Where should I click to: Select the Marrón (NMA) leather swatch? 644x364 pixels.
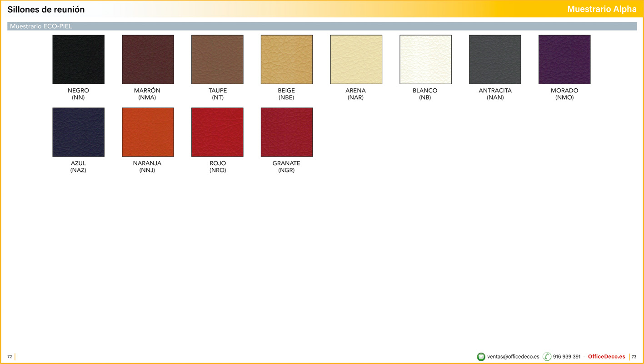(x=148, y=60)
